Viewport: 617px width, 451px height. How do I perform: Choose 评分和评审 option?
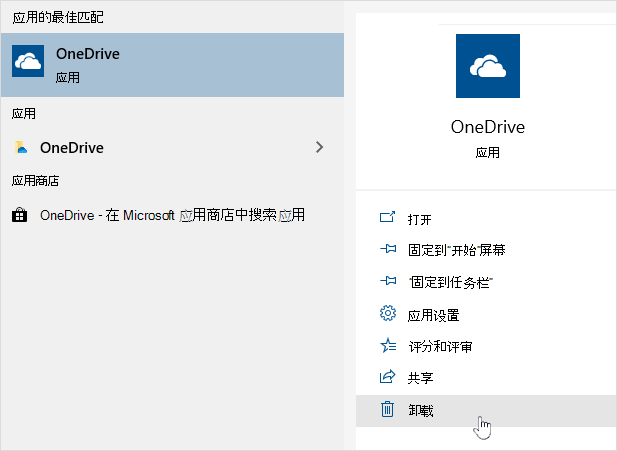pos(486,346)
